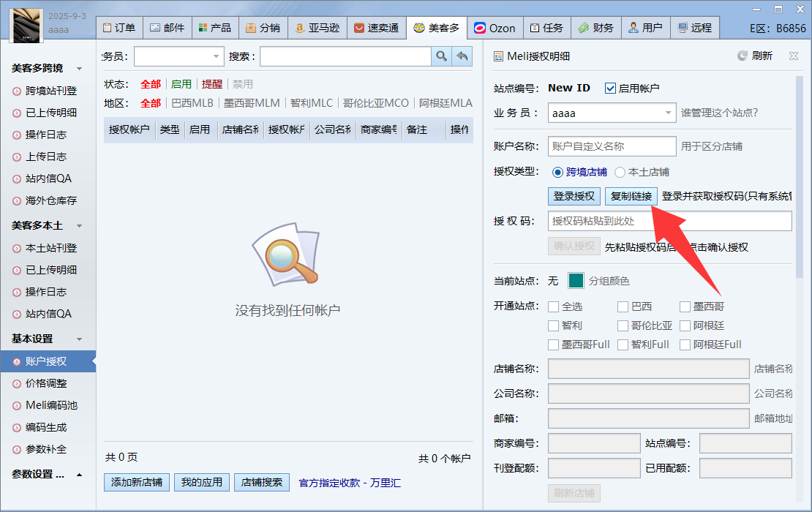Close the Meli授权明细 panel with X icon

point(794,56)
